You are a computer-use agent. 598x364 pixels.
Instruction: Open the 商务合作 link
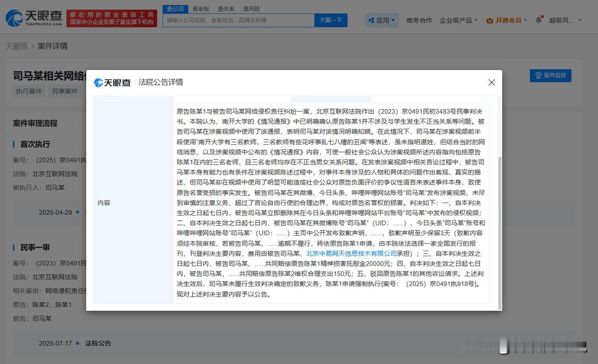point(419,21)
